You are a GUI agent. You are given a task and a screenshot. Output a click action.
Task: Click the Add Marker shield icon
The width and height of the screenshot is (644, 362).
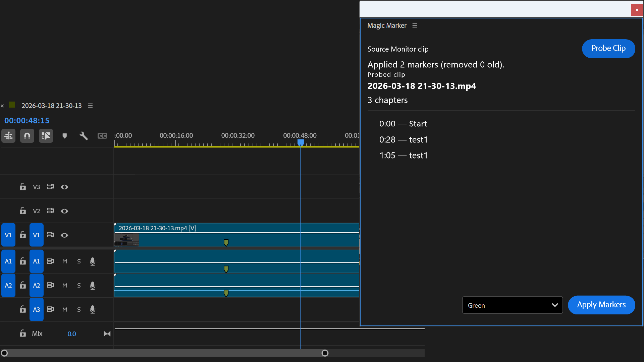pyautogui.click(x=65, y=136)
